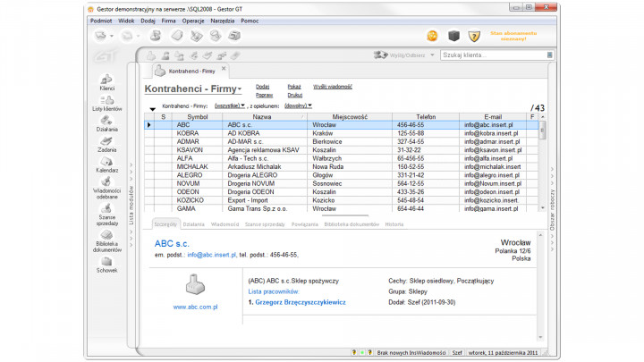Open the Kalendarz module

(107, 164)
